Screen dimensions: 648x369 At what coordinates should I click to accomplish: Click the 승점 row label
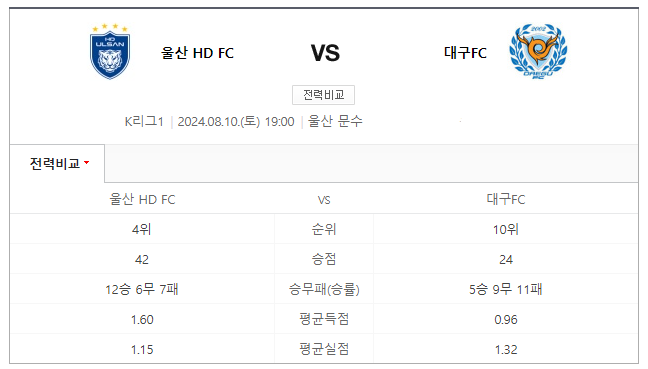[324, 259]
